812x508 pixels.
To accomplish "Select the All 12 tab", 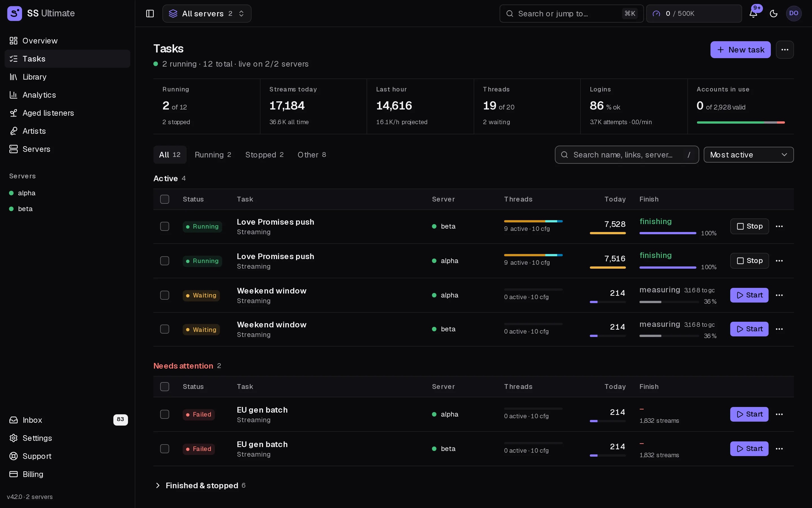I will (x=170, y=155).
